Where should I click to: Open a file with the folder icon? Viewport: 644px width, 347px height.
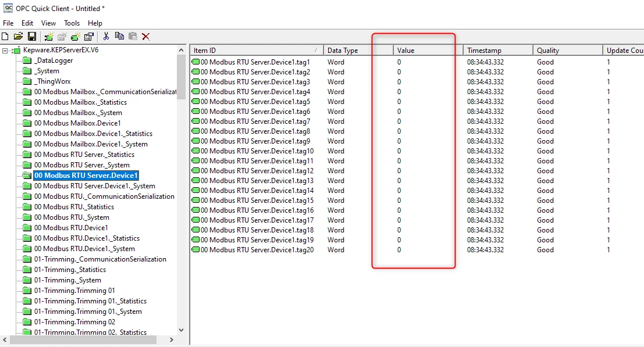pos(18,37)
